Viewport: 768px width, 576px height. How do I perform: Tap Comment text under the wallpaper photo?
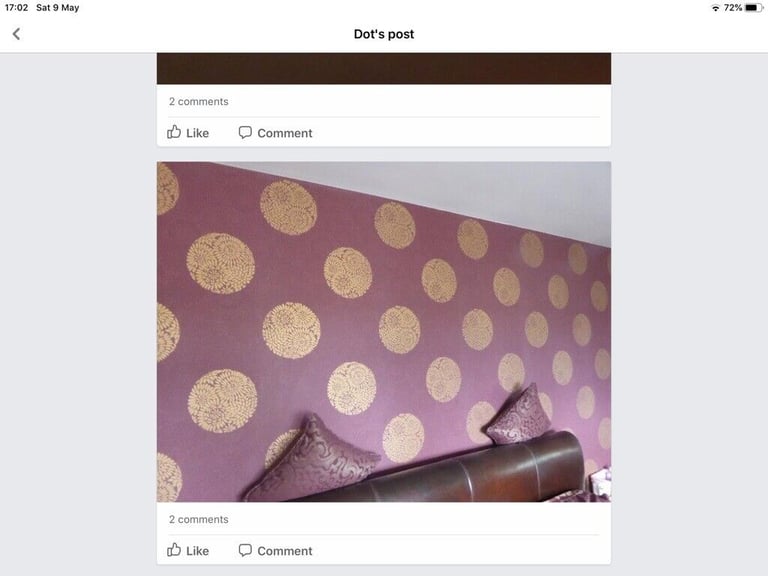click(285, 551)
